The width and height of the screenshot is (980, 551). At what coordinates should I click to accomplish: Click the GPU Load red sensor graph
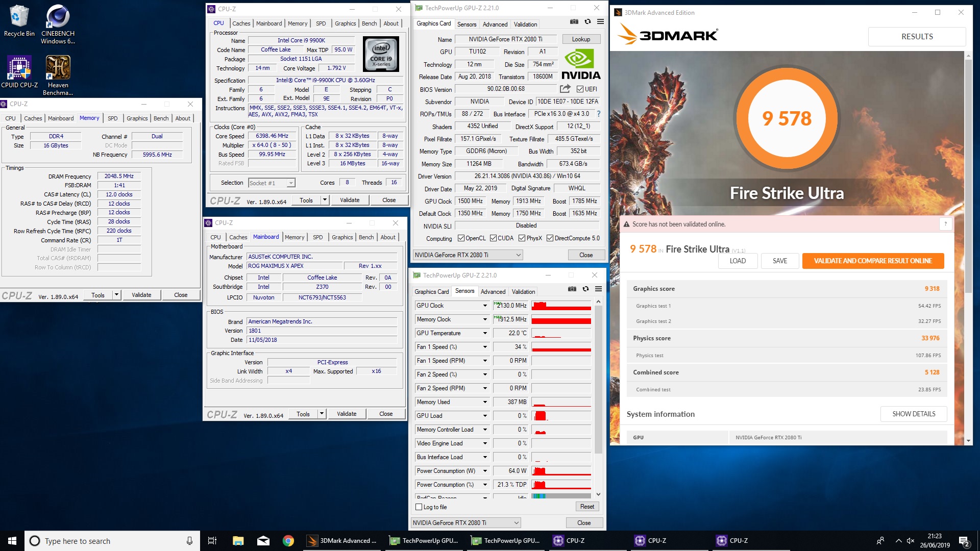point(561,416)
